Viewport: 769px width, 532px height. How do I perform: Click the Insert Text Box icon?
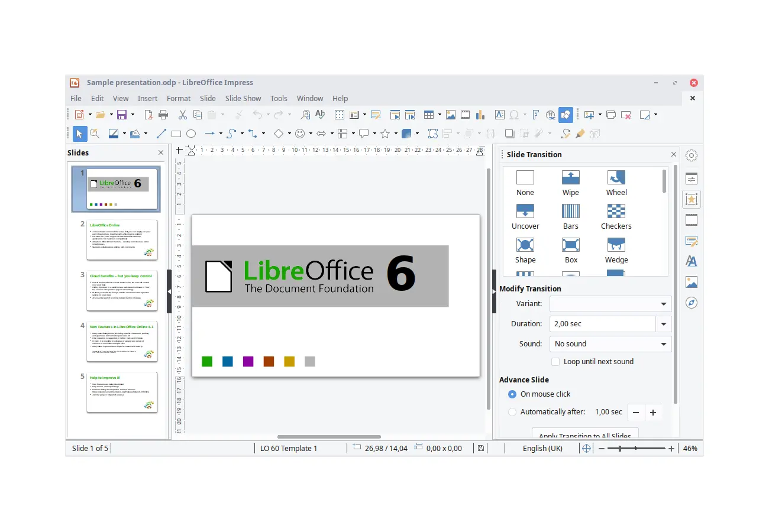coord(500,115)
